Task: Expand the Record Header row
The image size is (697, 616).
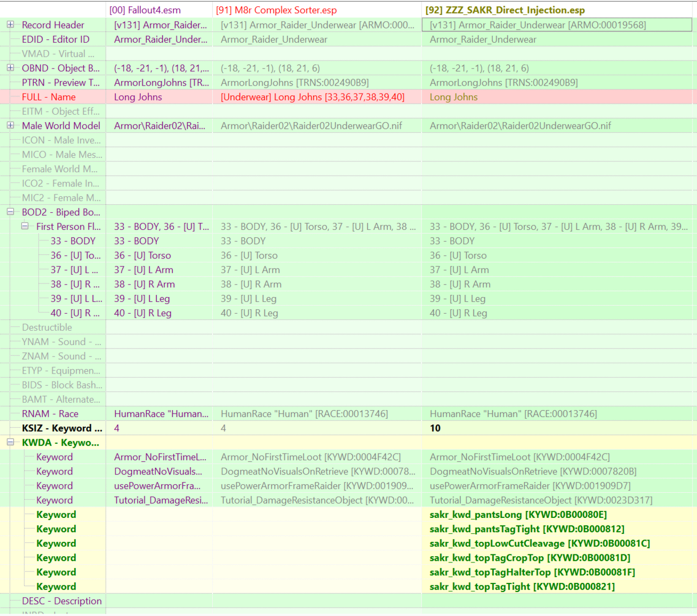Action: pos(10,25)
